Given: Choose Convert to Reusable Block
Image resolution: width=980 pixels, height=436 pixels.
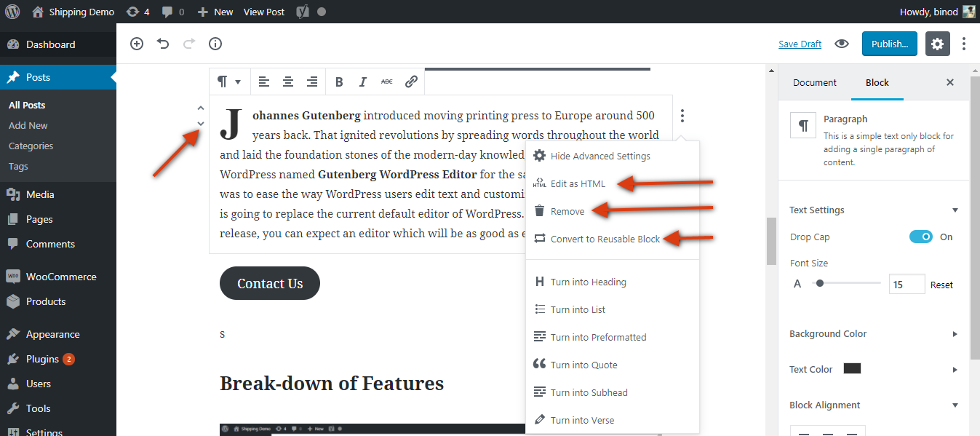Looking at the screenshot, I should pos(612,239).
